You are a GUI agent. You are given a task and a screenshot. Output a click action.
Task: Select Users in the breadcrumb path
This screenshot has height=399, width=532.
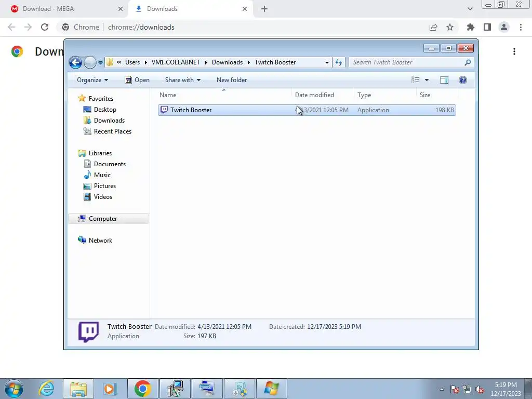(x=132, y=62)
